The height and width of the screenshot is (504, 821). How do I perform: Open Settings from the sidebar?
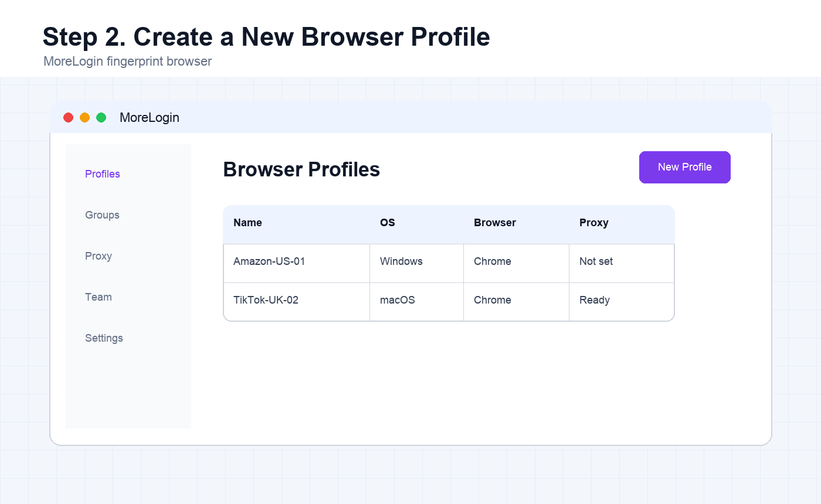click(x=104, y=338)
